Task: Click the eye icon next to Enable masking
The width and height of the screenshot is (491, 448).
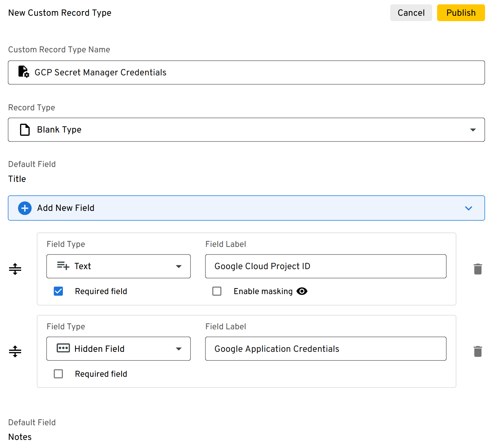Action: click(302, 291)
